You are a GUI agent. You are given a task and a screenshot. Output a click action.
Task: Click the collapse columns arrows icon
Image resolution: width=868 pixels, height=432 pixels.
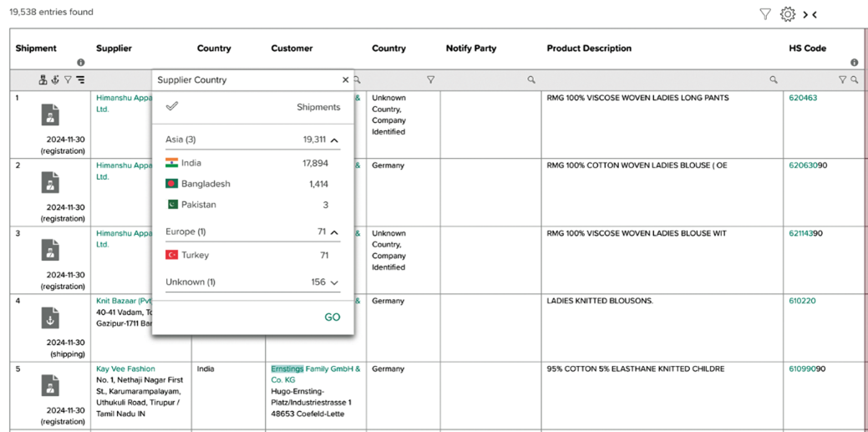click(x=810, y=15)
